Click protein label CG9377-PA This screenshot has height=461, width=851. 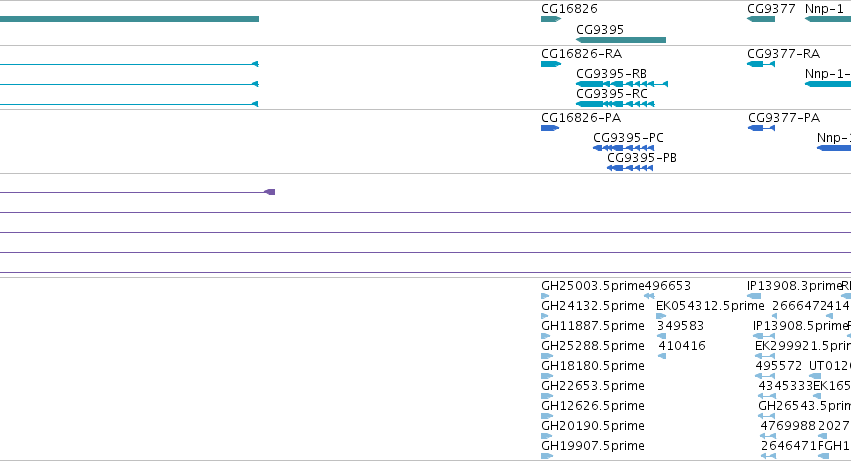[x=784, y=118]
